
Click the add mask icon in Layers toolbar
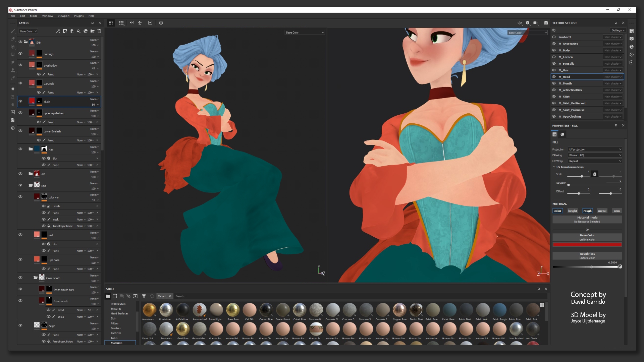(x=65, y=31)
